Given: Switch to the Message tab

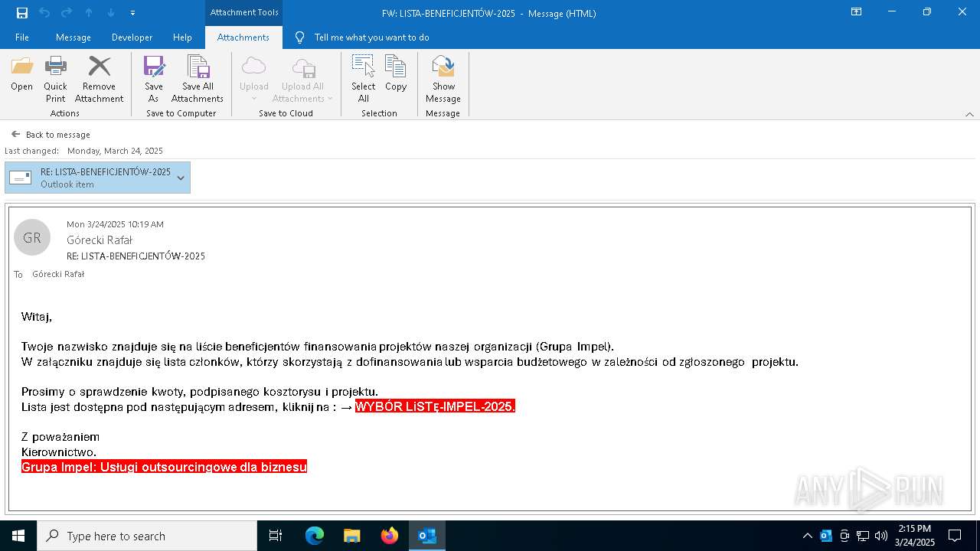Looking at the screenshot, I should click(x=73, y=37).
